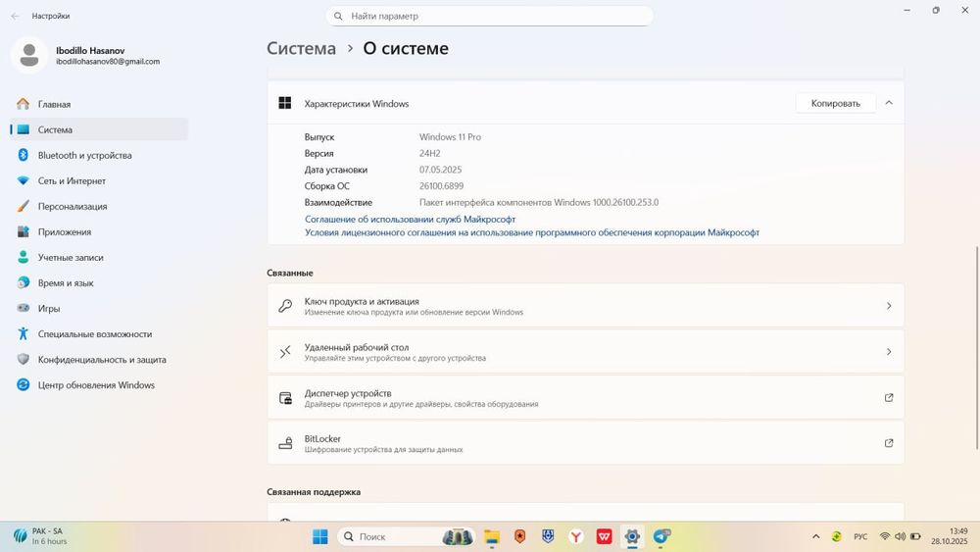Open the PAK - SA widget on taskbar
The height and width of the screenshot is (552, 980).
coord(40,536)
